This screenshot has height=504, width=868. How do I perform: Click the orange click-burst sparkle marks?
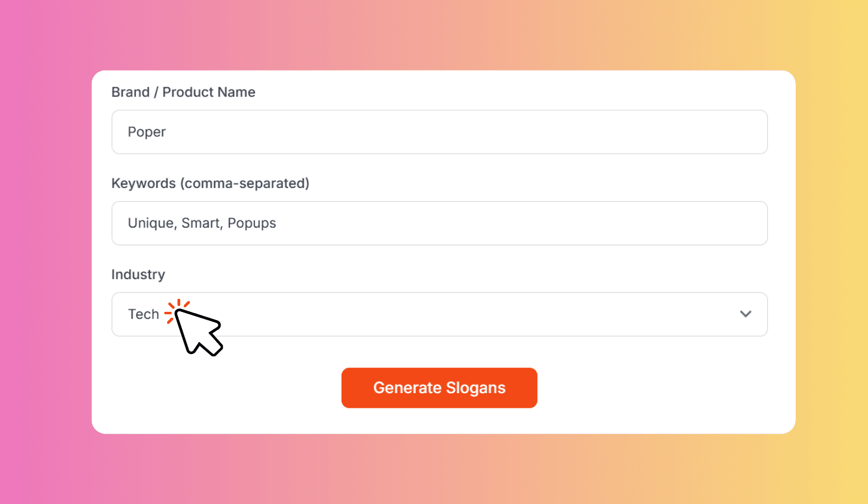pyautogui.click(x=176, y=308)
